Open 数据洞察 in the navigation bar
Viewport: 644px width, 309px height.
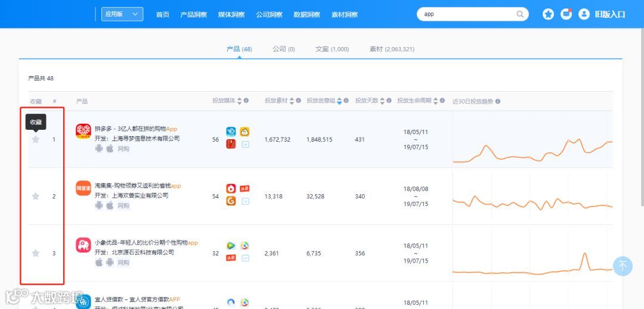pyautogui.click(x=307, y=14)
